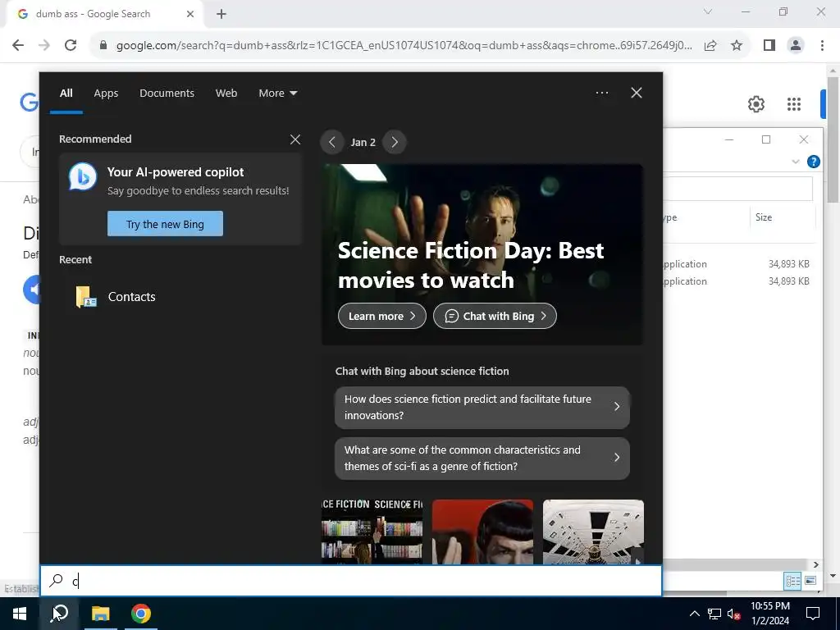Open Chrome three-dot menu
Image resolution: width=840 pixels, height=630 pixels.
coord(822,45)
